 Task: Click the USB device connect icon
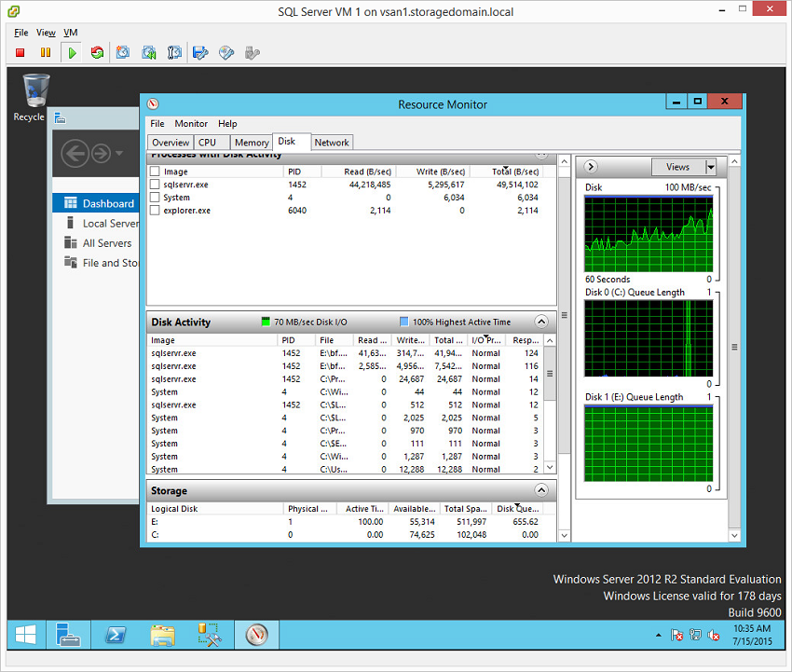(x=253, y=52)
